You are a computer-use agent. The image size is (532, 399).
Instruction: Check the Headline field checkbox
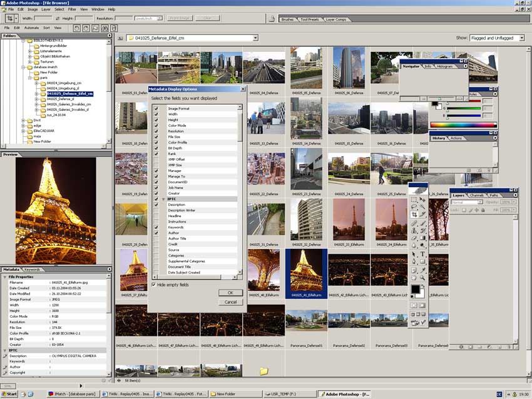156,216
